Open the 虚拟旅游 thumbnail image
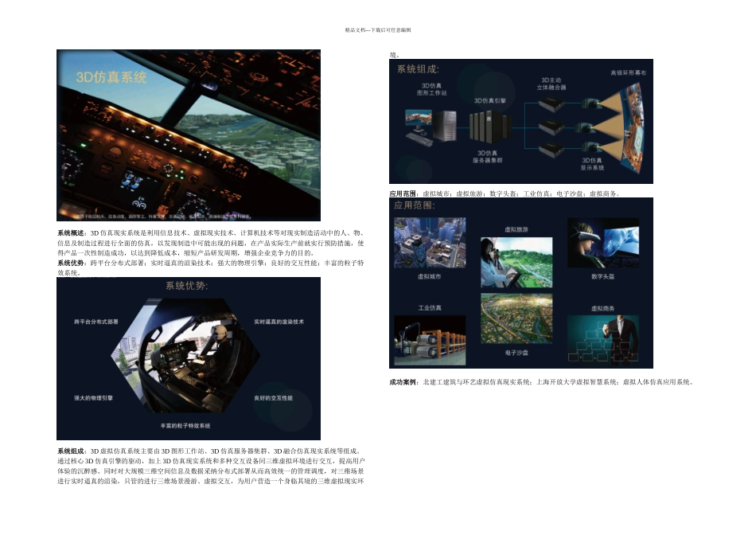 516,263
